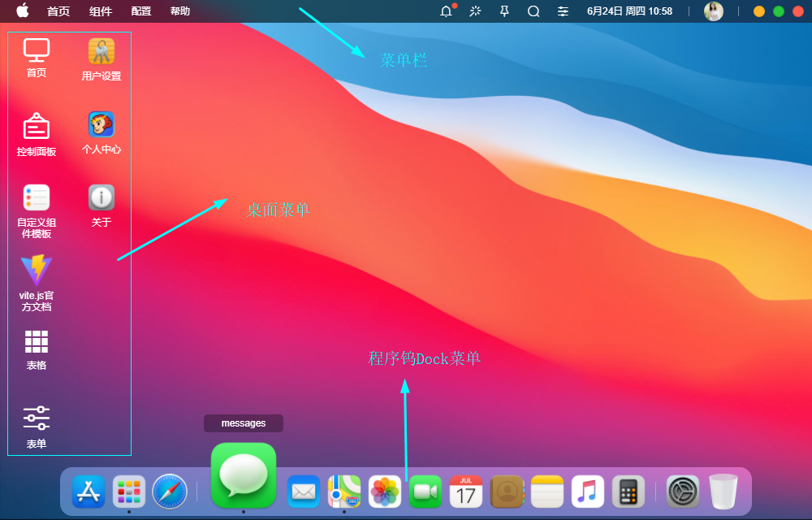The width and height of the screenshot is (812, 520).
Task: Toggle the pin icon in menu bar
Action: (504, 11)
